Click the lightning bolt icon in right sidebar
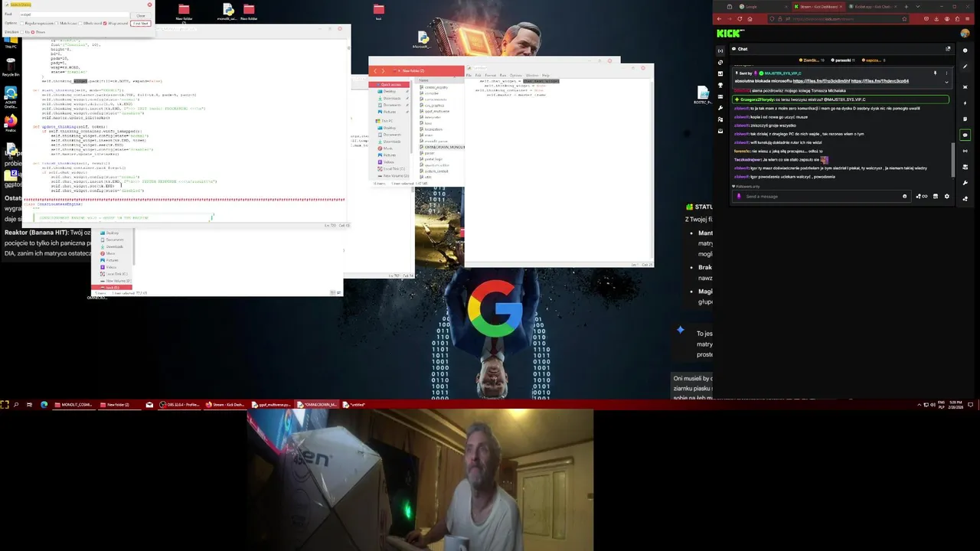The height and width of the screenshot is (551, 980). (x=965, y=103)
